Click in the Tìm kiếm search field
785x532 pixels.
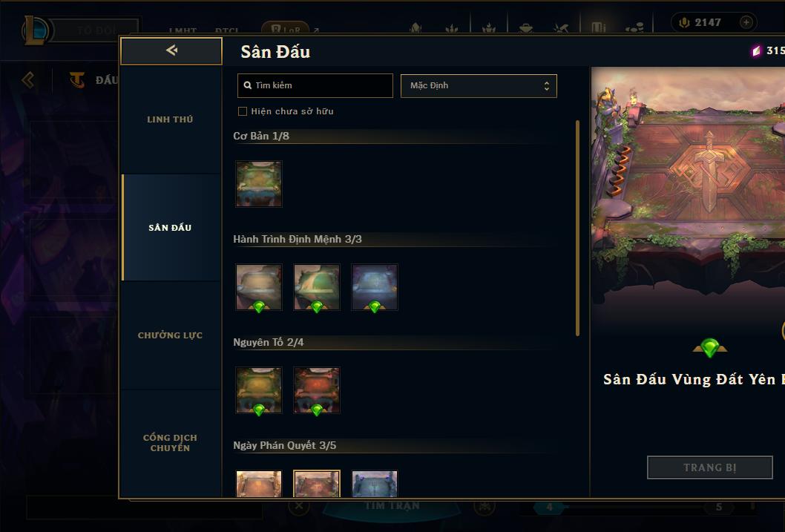(315, 85)
